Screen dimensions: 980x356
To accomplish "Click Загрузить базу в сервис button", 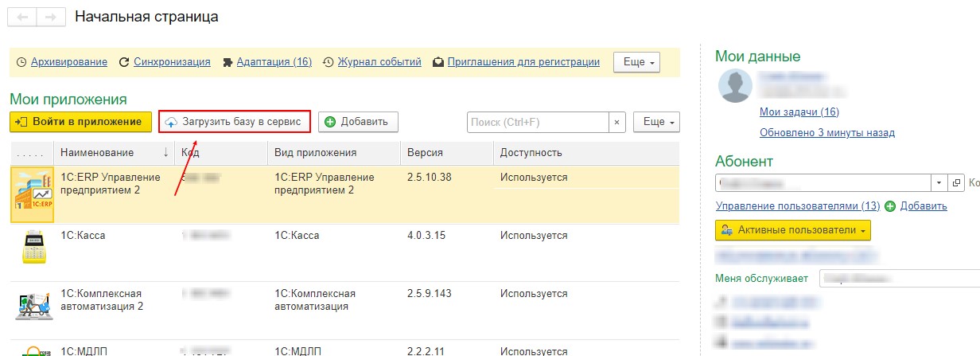I will [234, 122].
